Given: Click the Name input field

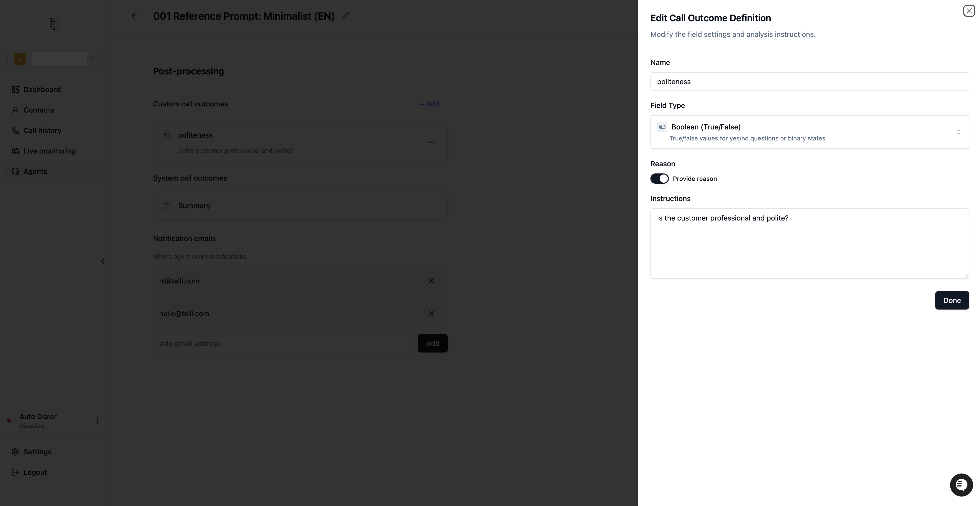Looking at the screenshot, I should pyautogui.click(x=809, y=81).
